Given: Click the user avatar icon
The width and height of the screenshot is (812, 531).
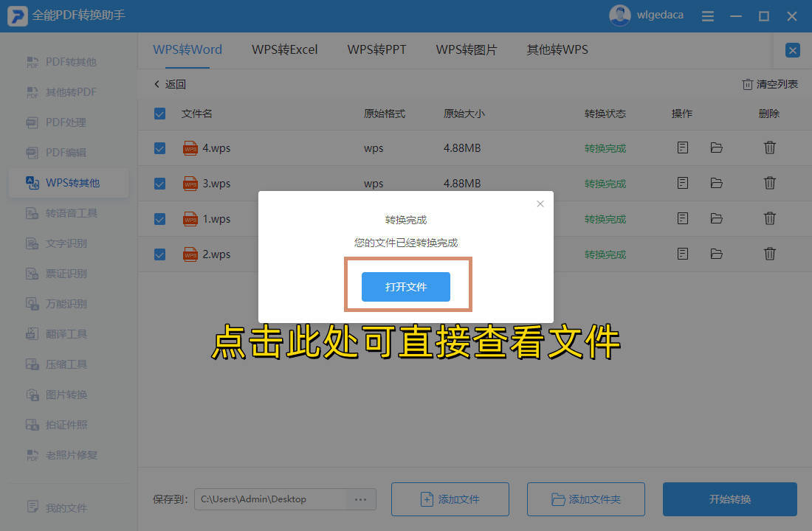Looking at the screenshot, I should tap(619, 15).
